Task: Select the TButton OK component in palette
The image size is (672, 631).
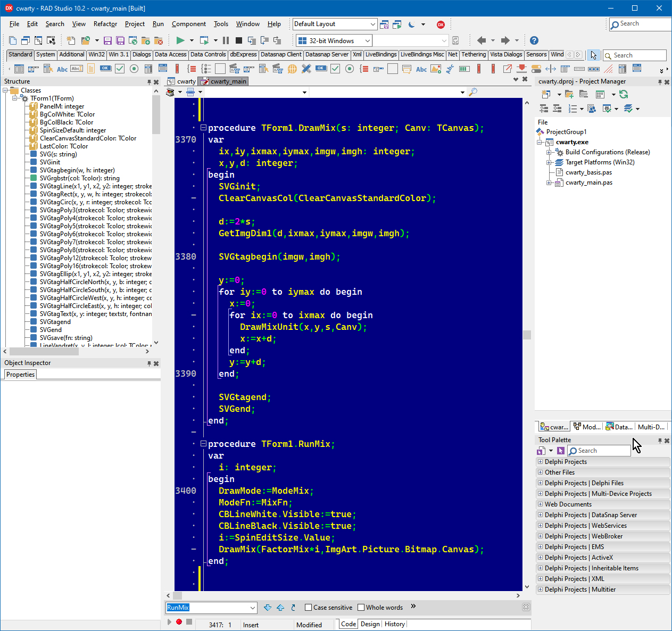Action: [105, 68]
